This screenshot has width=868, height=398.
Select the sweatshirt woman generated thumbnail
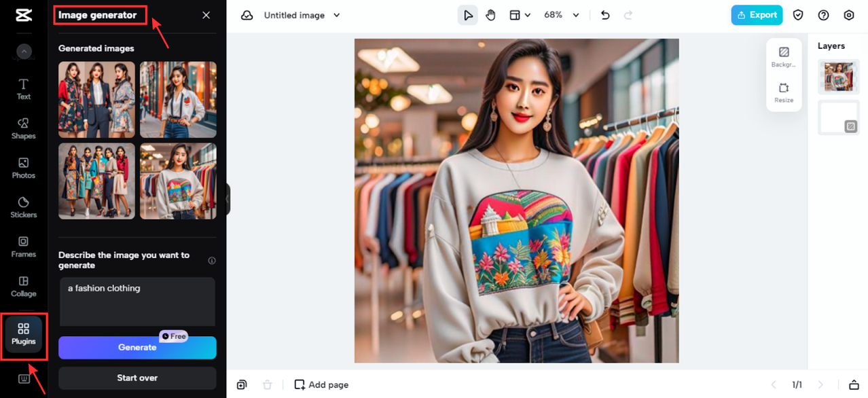[178, 181]
